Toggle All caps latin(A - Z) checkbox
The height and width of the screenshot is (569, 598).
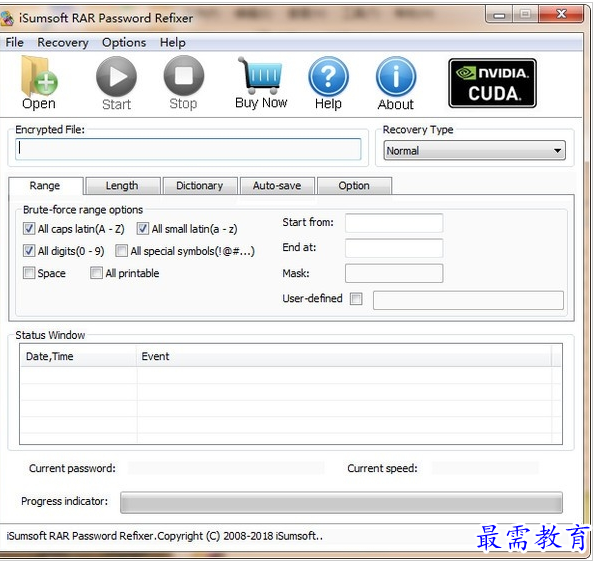point(29,229)
